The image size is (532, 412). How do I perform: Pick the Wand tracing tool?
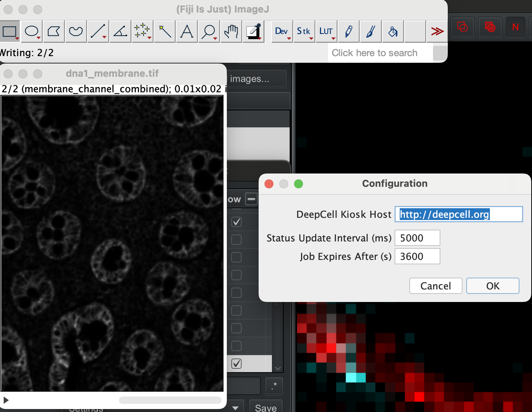tap(164, 32)
